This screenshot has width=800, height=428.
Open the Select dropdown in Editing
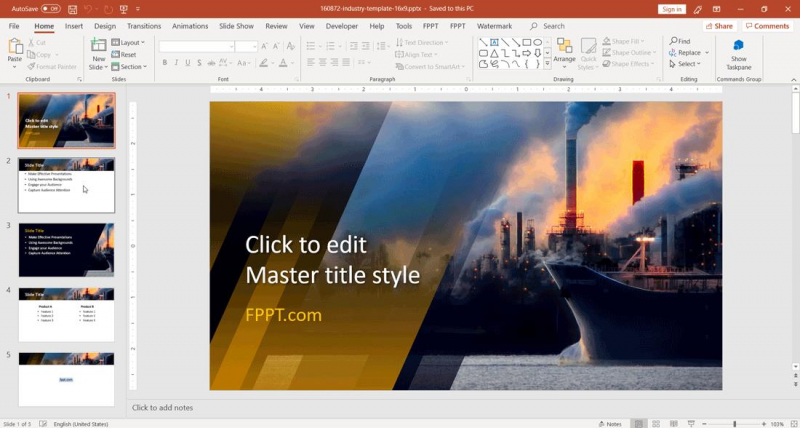[x=685, y=64]
